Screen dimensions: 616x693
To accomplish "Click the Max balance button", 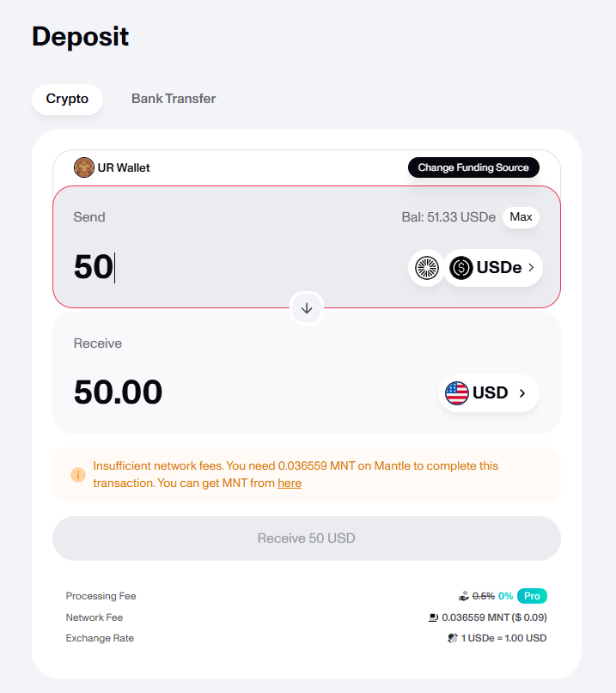I will (521, 216).
